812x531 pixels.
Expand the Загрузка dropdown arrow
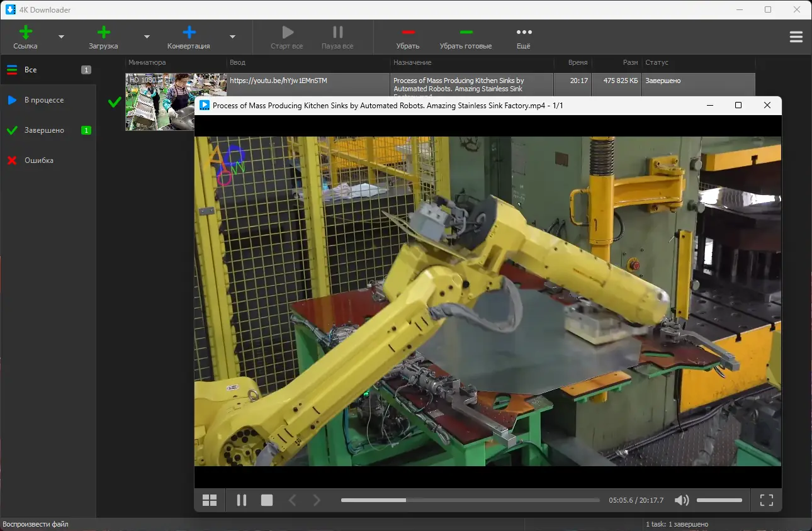click(x=147, y=37)
